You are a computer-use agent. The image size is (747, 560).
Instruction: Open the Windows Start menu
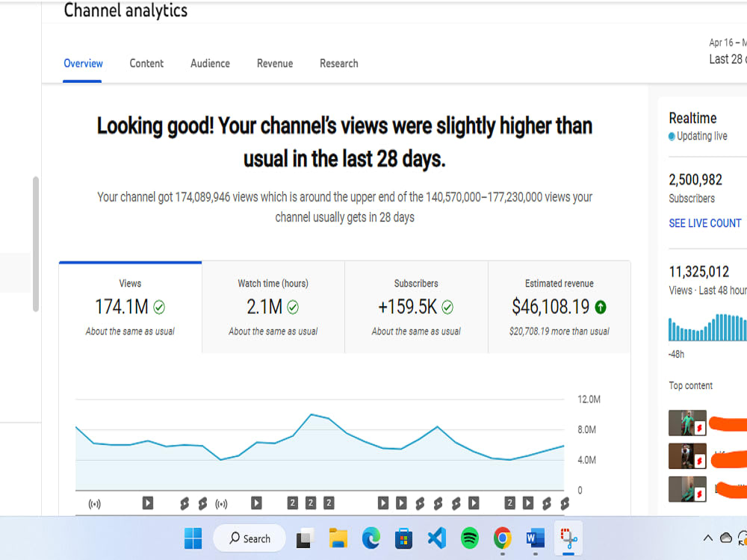click(x=193, y=538)
